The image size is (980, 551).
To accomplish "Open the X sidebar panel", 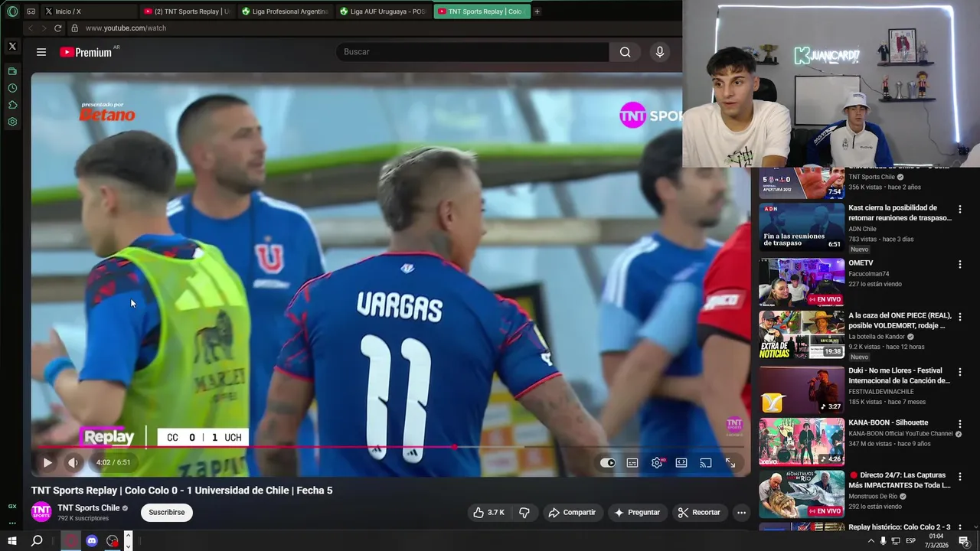I will tap(12, 47).
